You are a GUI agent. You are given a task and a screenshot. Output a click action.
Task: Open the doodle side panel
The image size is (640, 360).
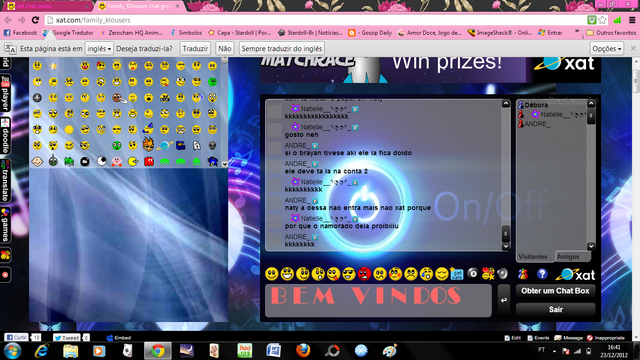coord(5,136)
